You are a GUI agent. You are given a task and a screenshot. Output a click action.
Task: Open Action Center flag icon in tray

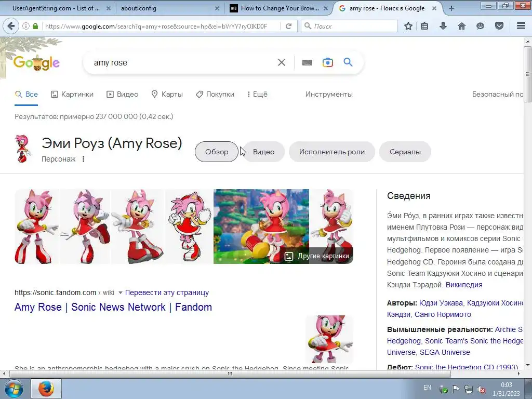click(x=456, y=390)
